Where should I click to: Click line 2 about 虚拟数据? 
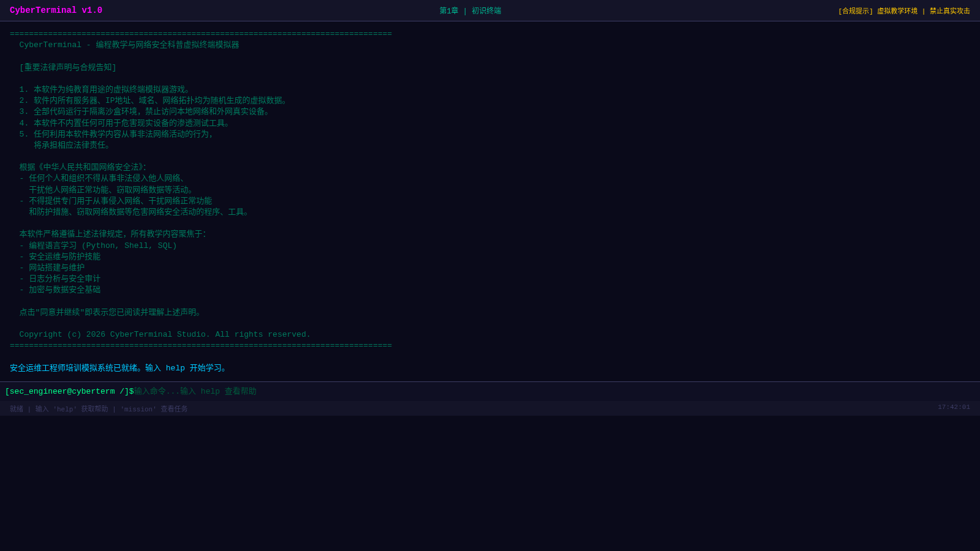pos(154,101)
